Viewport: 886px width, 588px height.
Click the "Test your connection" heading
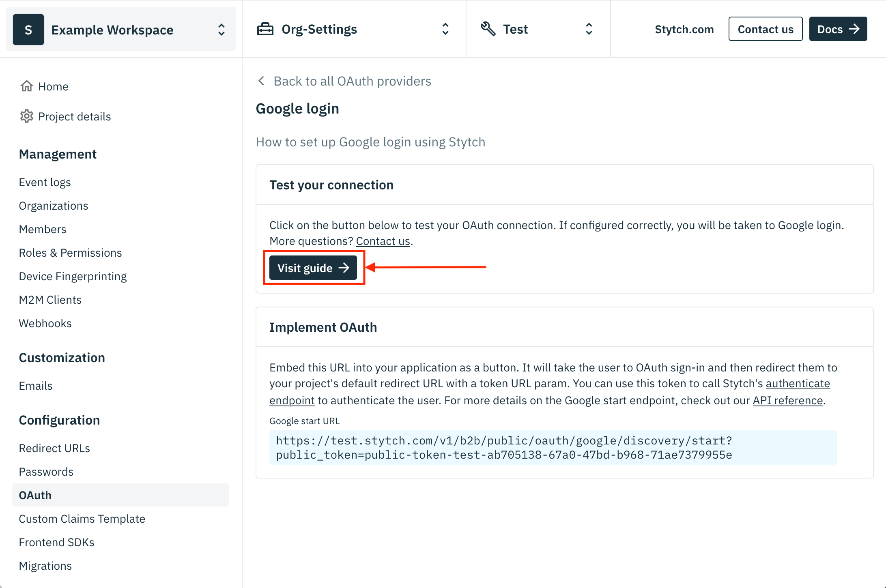tap(331, 185)
